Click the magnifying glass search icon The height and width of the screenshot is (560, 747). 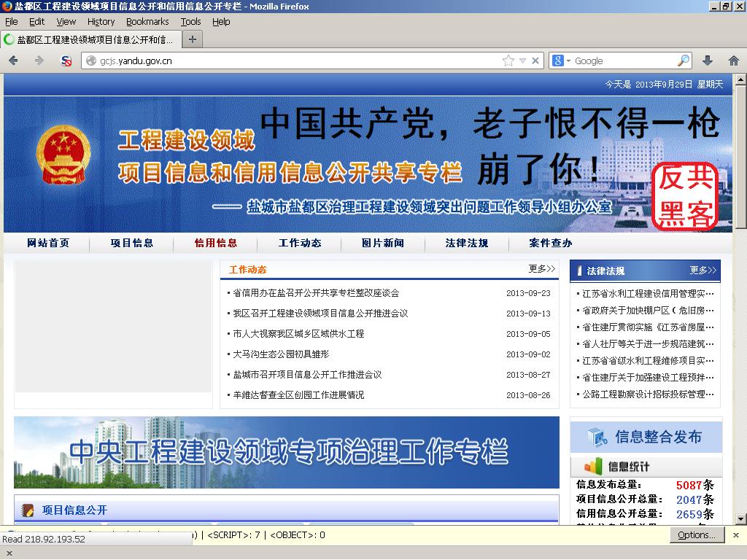click(683, 61)
